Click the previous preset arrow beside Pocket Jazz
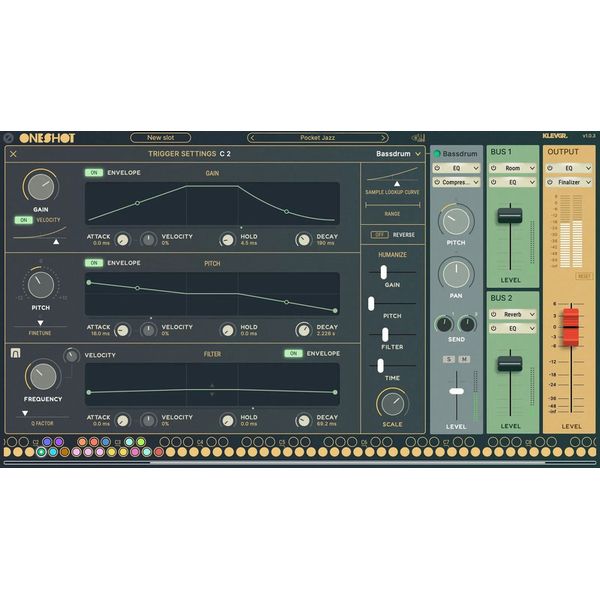 click(253, 138)
